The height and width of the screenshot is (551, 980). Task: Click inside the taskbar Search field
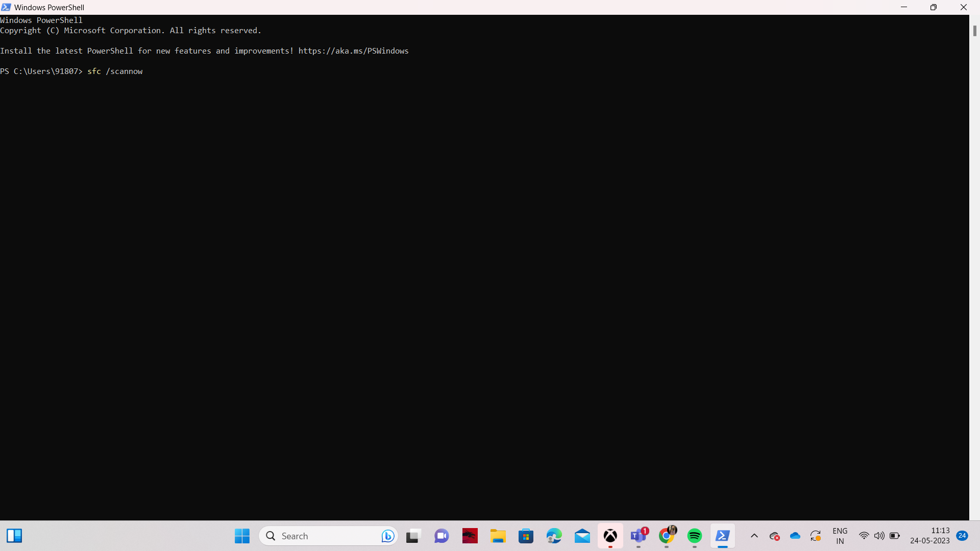tap(316, 536)
